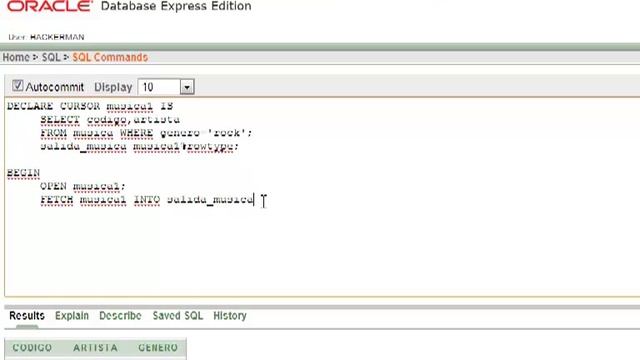640x360 pixels.
Task: Show the History tab
Action: (230, 316)
